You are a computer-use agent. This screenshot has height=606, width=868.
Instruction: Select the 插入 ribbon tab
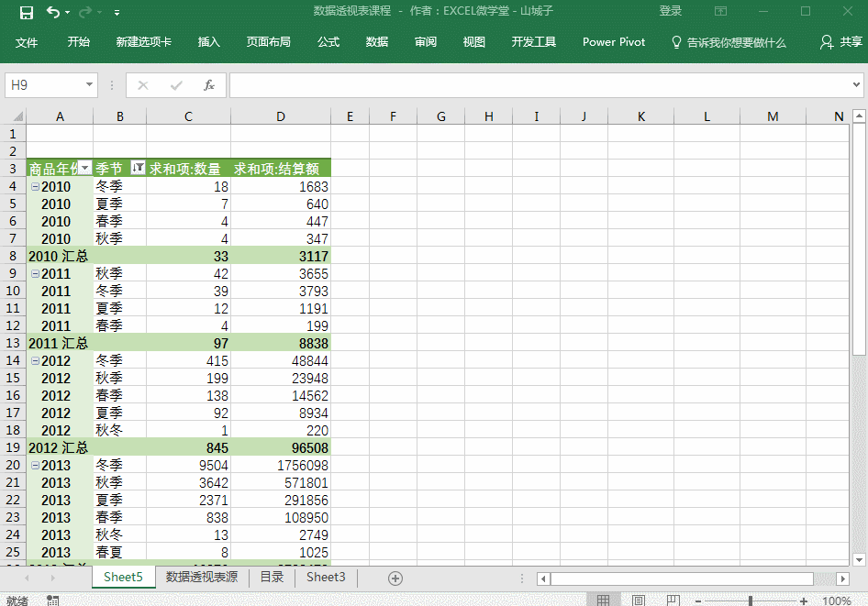pos(208,42)
